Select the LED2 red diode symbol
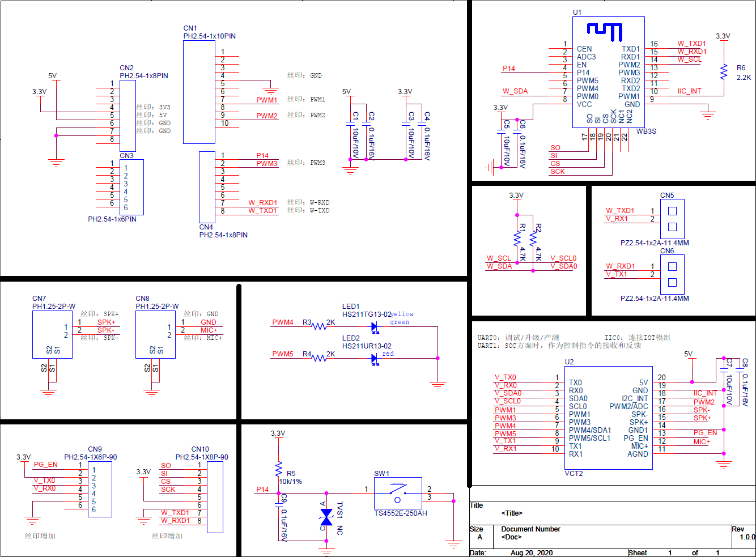 [375, 359]
